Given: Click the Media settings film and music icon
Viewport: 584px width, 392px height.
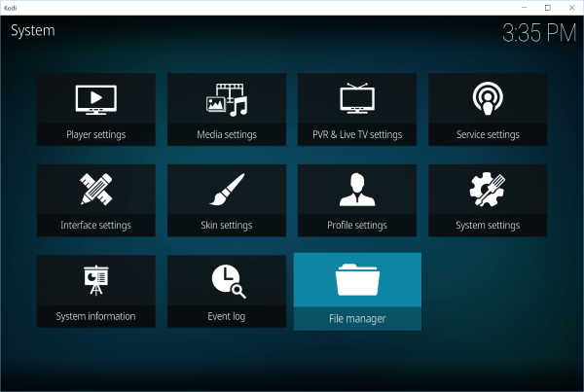Looking at the screenshot, I should pos(226,98).
